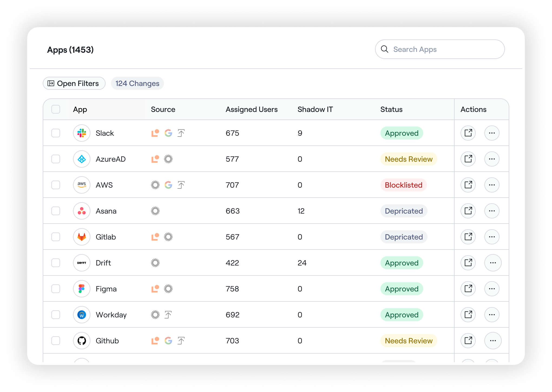Open the three-dot menu for Github
The width and height of the screenshot is (552, 392).
click(493, 341)
